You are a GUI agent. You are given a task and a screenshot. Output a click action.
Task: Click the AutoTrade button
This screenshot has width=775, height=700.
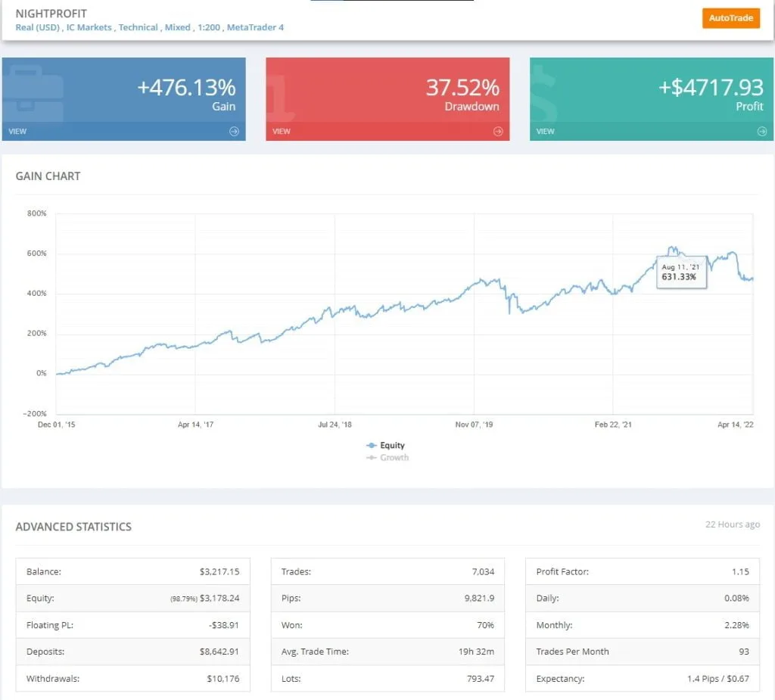[730, 17]
